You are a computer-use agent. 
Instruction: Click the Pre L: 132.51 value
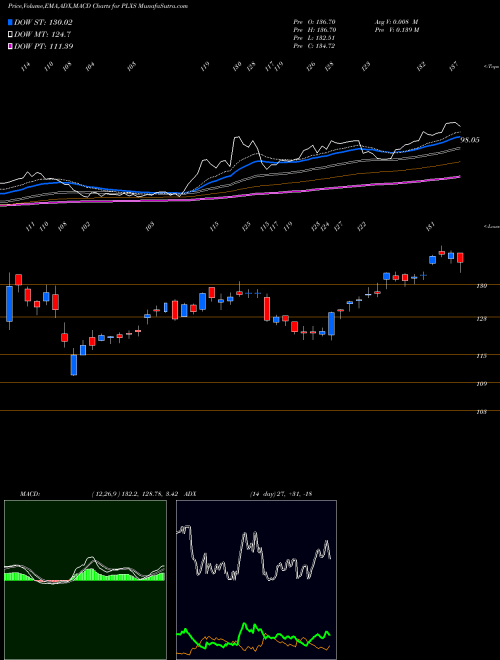click(x=314, y=38)
